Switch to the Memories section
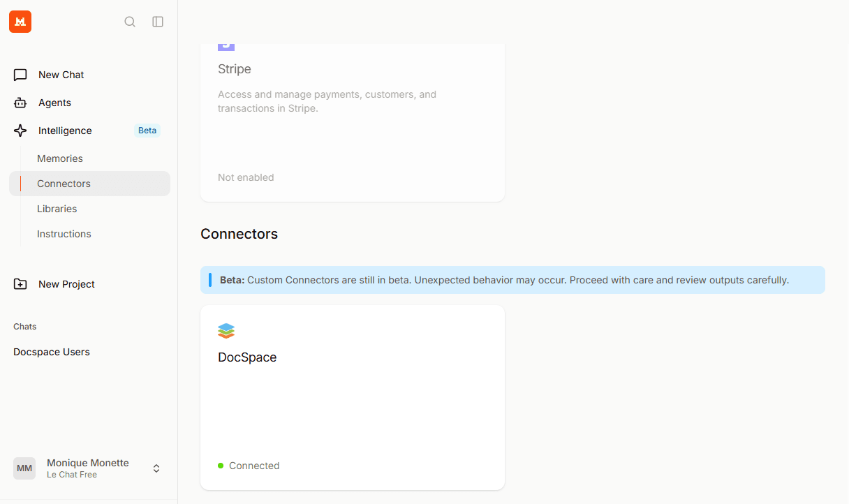The width and height of the screenshot is (849, 504). [60, 158]
